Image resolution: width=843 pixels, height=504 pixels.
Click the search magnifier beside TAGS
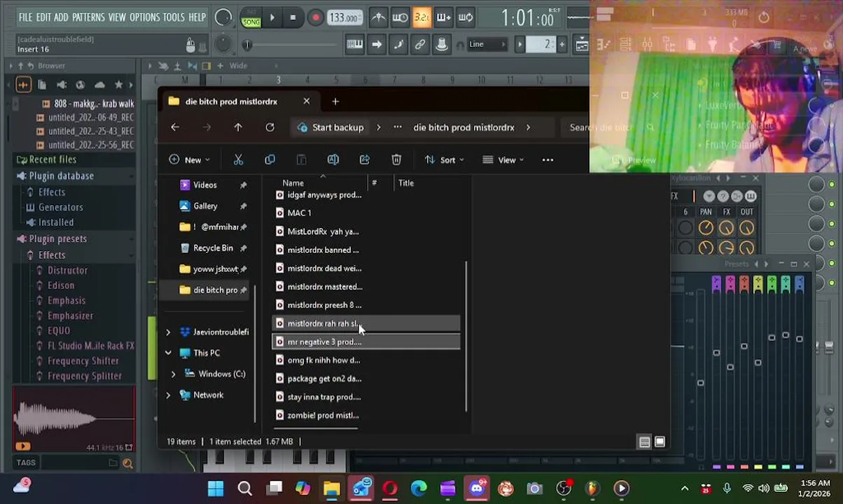point(127,463)
